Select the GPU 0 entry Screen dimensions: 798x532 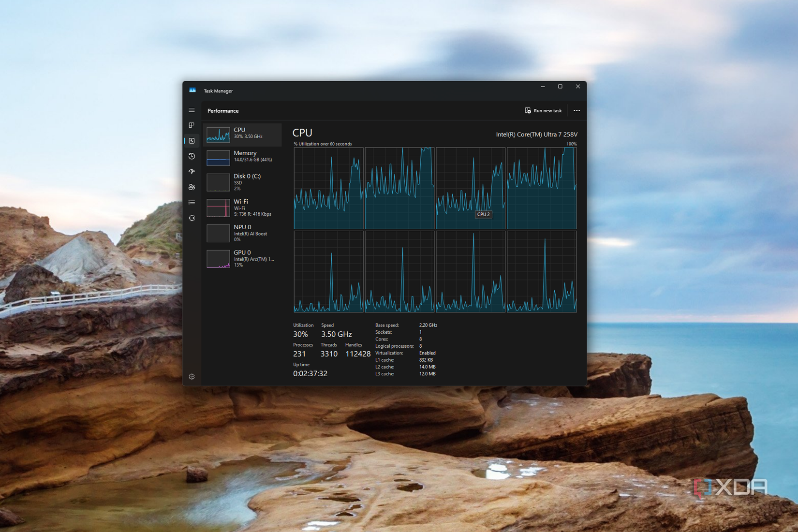point(242,259)
